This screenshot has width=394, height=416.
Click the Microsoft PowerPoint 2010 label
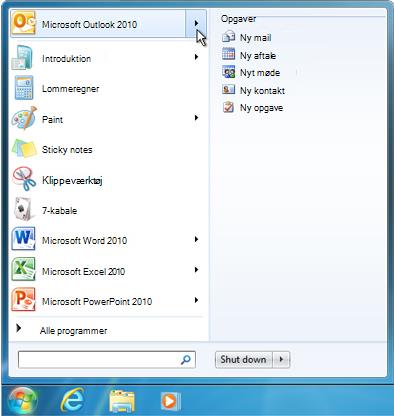(x=97, y=301)
